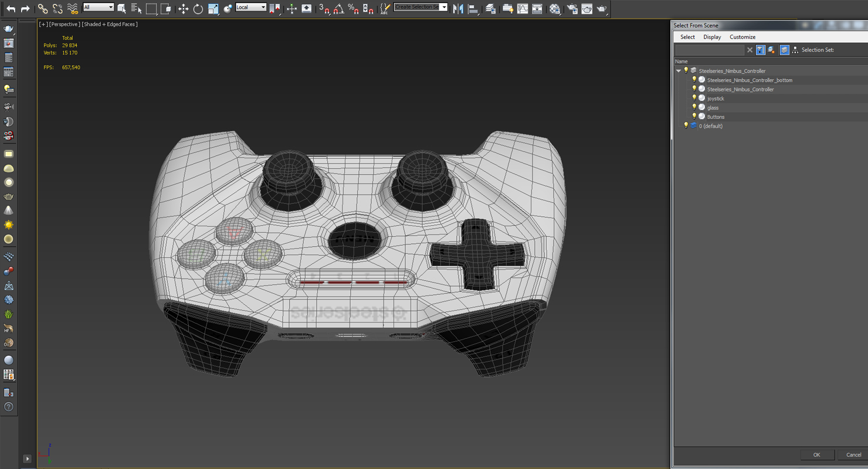Click the Select and Place tool
The width and height of the screenshot is (868, 469).
point(228,9)
